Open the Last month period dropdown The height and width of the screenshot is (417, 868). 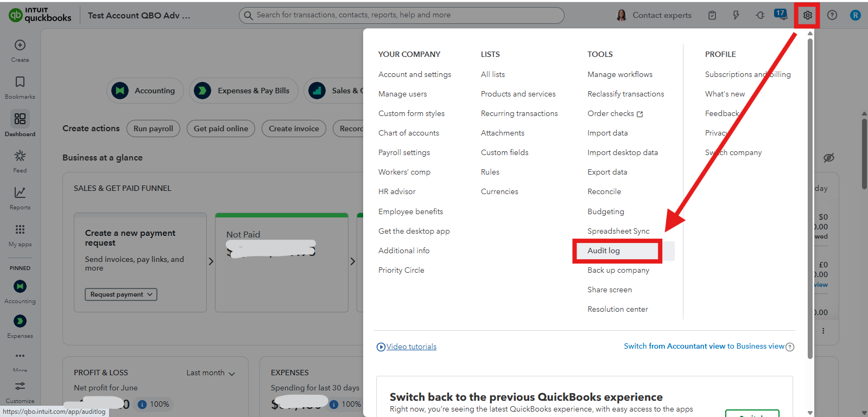pyautogui.click(x=211, y=373)
